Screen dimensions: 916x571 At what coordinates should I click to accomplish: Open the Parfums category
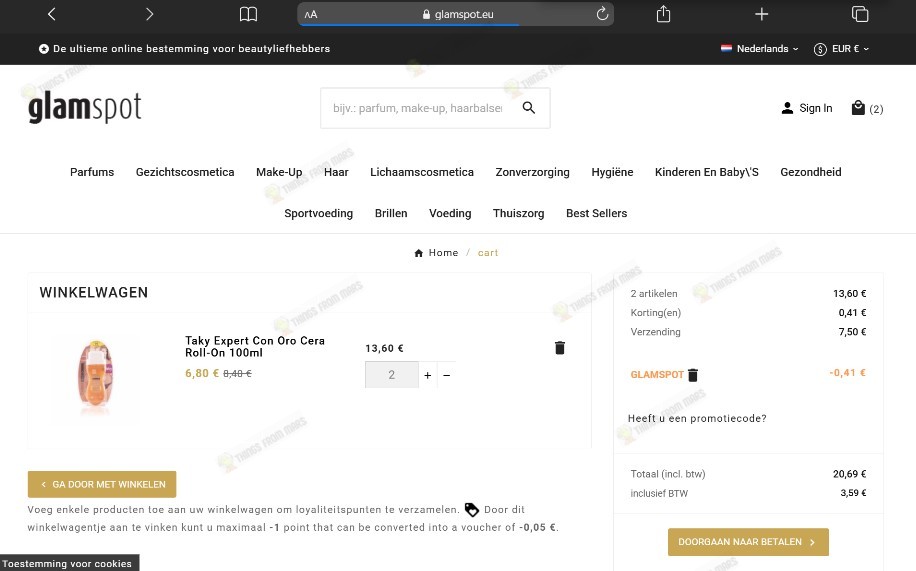tap(92, 172)
